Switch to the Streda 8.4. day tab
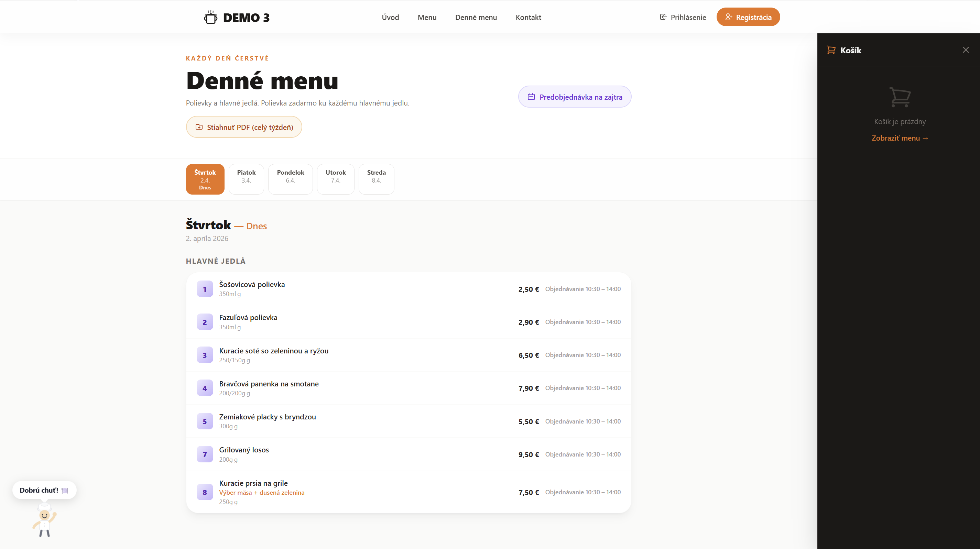 376,179
